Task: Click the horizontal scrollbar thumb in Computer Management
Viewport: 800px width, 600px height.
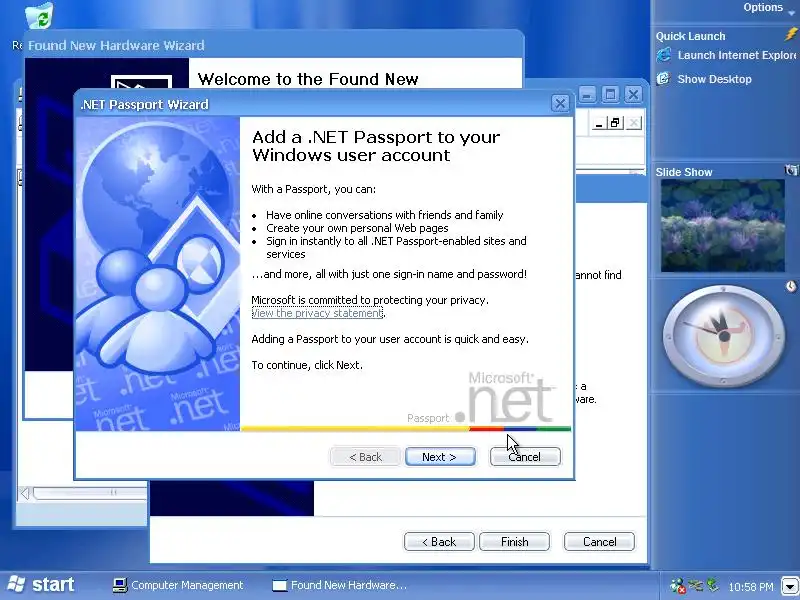Action: [x=90, y=492]
